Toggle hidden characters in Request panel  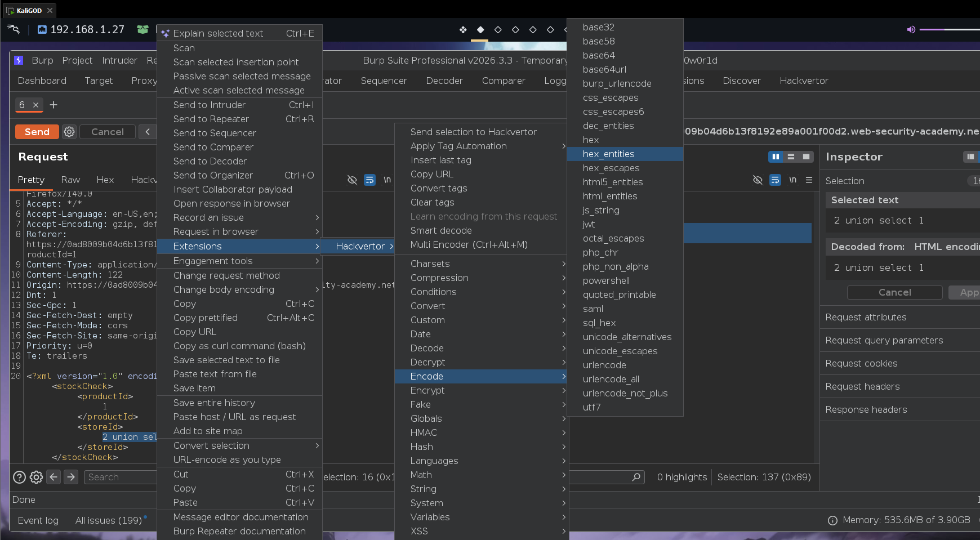coord(352,180)
